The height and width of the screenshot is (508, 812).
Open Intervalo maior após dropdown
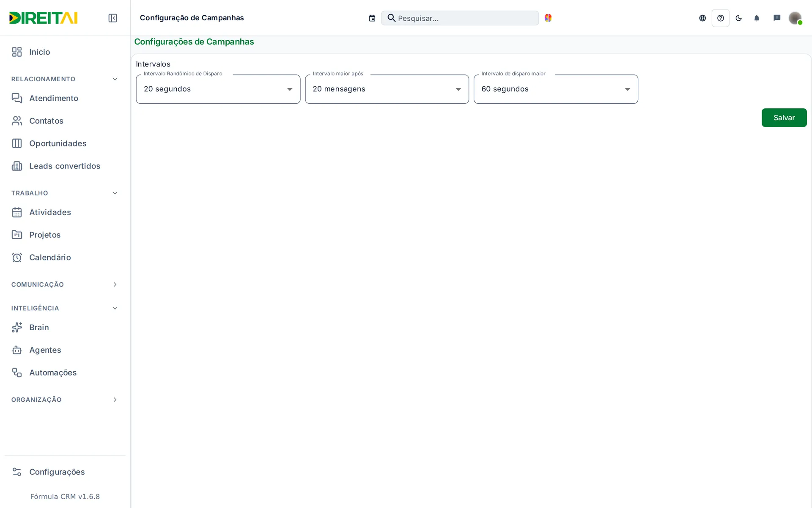click(x=387, y=89)
